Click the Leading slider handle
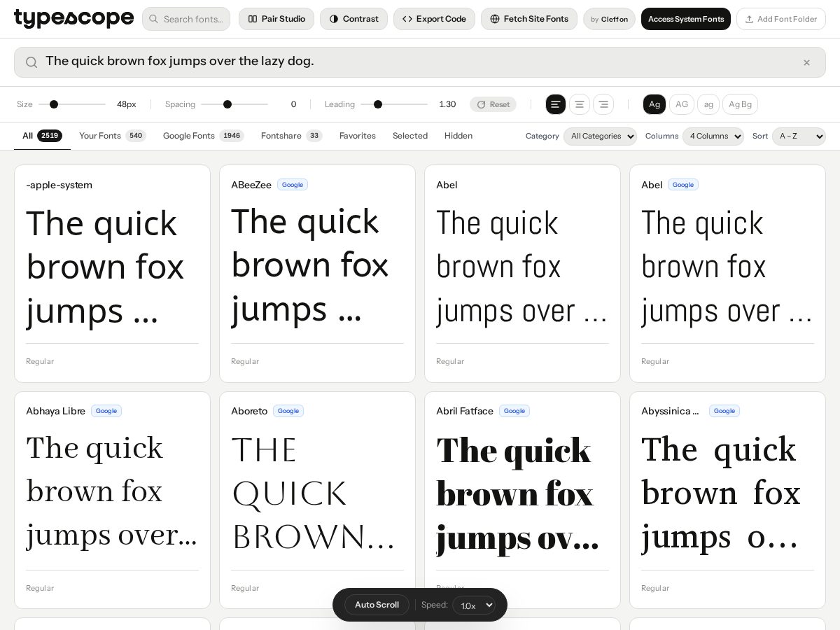Viewport: 840px width, 630px height. click(x=378, y=104)
